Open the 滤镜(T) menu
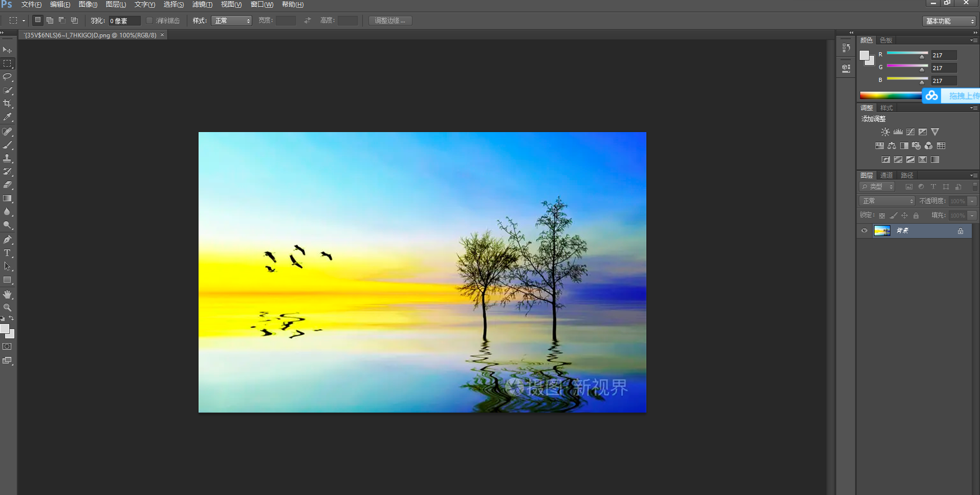The image size is (980, 495). 202,5
